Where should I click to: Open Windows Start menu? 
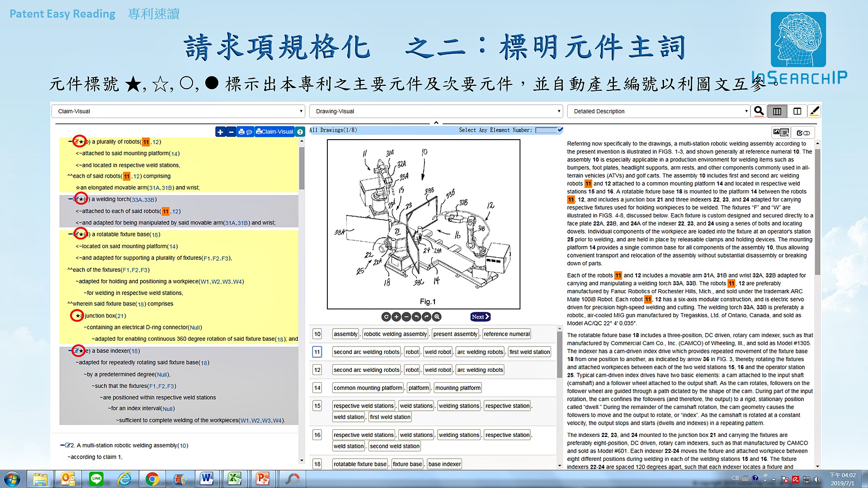click(12, 479)
